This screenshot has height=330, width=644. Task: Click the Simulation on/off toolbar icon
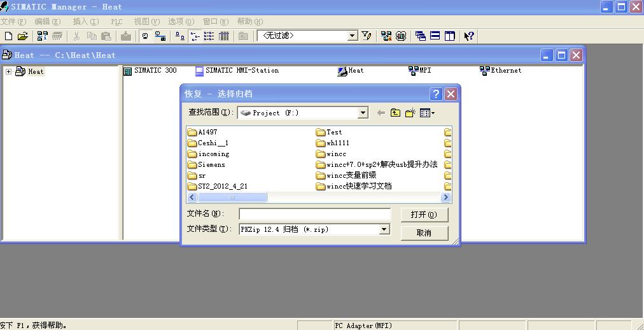coord(401,36)
